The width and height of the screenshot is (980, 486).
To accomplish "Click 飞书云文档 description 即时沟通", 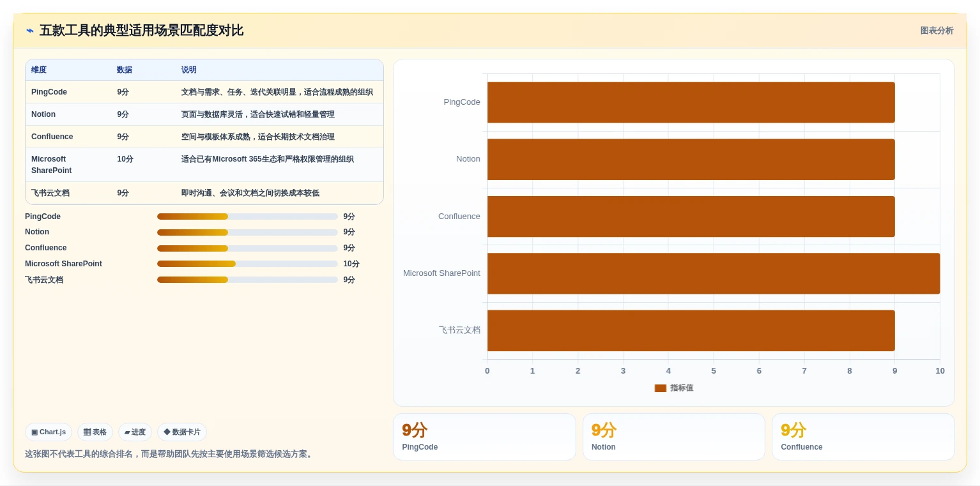I will pos(250,193).
